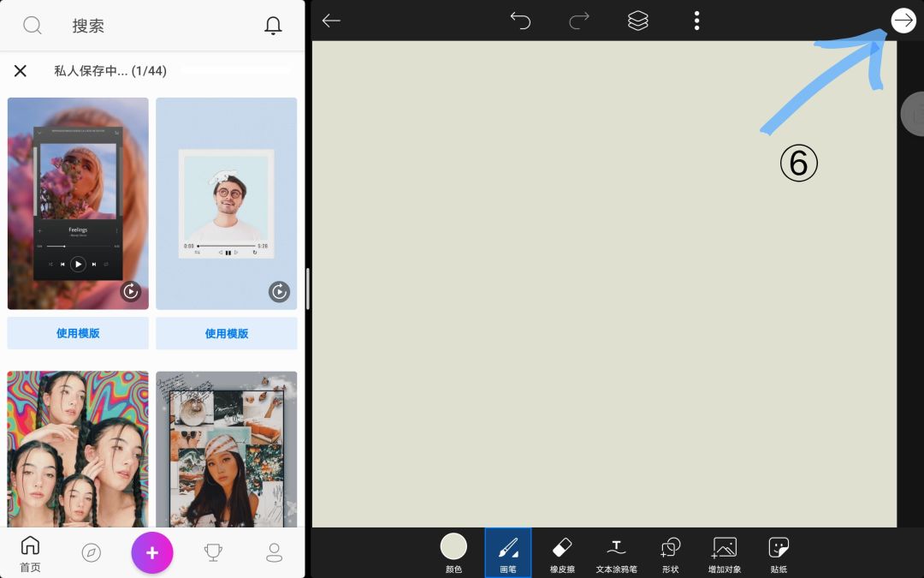Open the three-dot more menu
This screenshot has height=578, width=924.
pos(696,21)
